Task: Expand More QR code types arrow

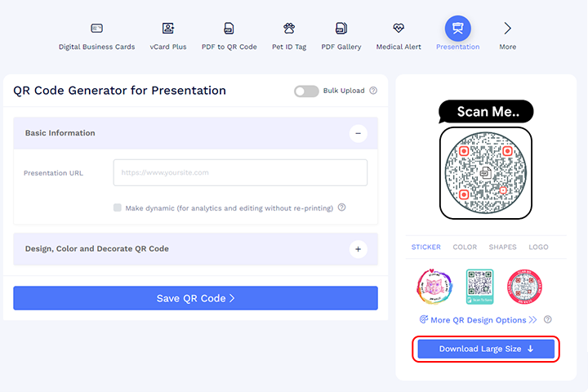Action: pos(507,28)
